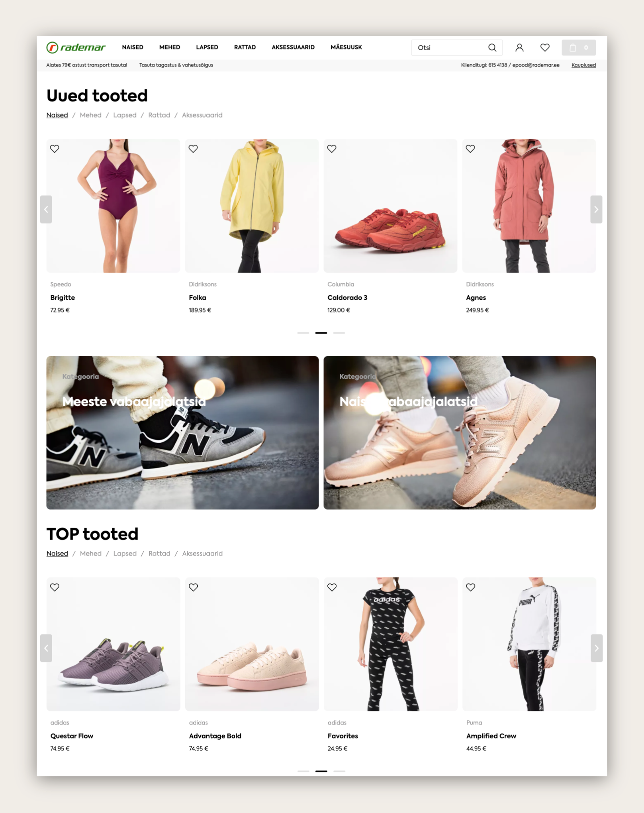Open the user account icon
Viewport: 644px width, 813px height.
coord(519,47)
